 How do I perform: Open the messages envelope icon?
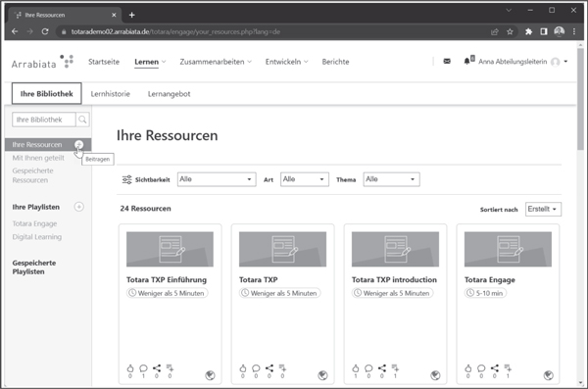[x=447, y=61]
